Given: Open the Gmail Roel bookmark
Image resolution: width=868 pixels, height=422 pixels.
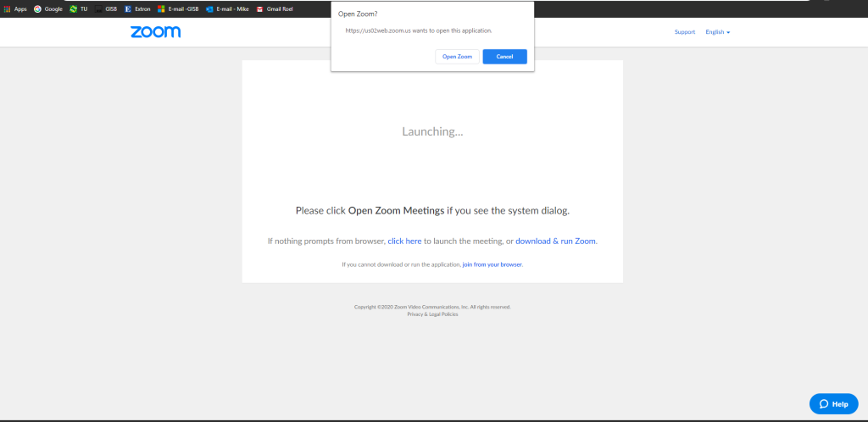Looking at the screenshot, I should tap(275, 8).
